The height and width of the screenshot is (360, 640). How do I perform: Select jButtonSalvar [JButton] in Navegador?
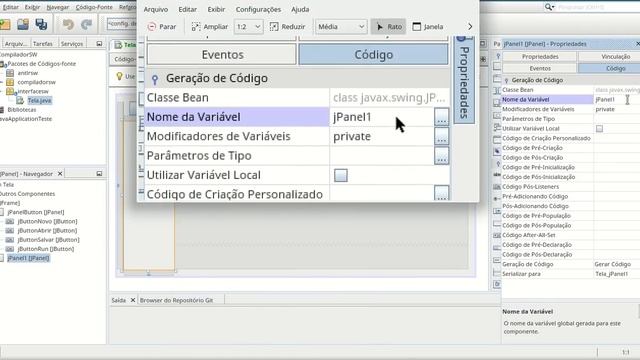pos(49,240)
